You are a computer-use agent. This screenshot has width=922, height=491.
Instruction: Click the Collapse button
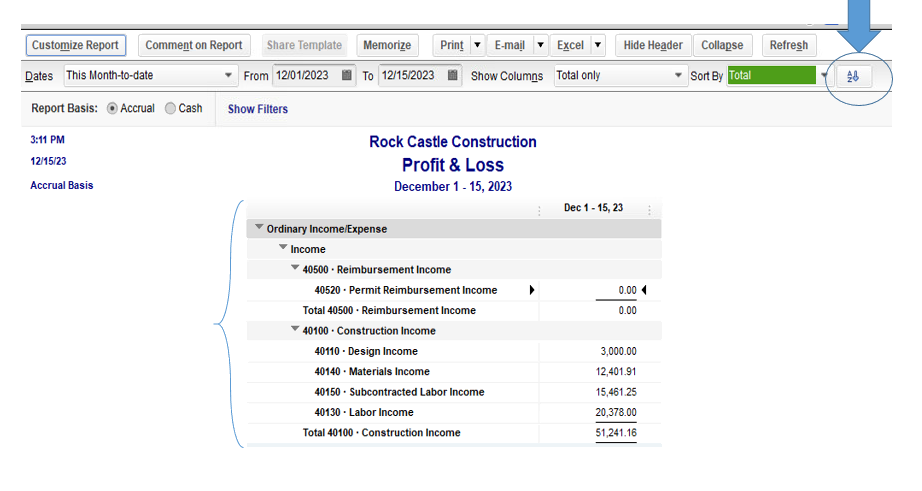click(x=722, y=45)
